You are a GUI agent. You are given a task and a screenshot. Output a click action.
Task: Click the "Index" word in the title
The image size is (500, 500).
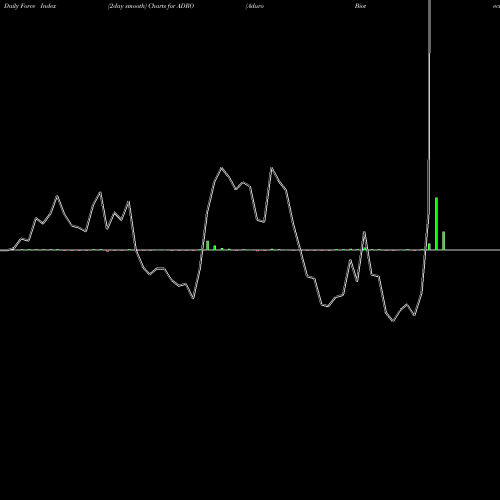tap(48, 6)
